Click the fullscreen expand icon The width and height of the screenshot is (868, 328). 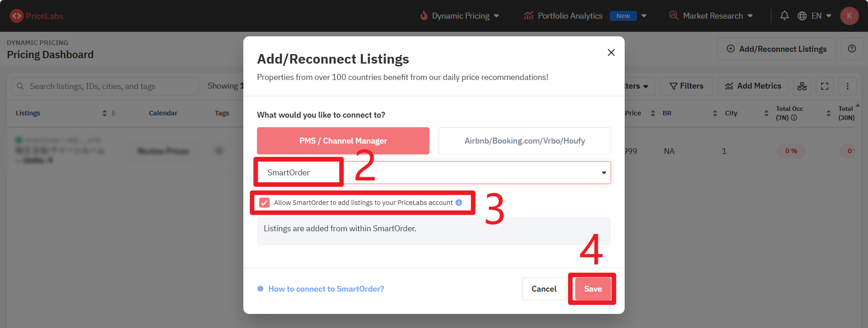pos(824,86)
